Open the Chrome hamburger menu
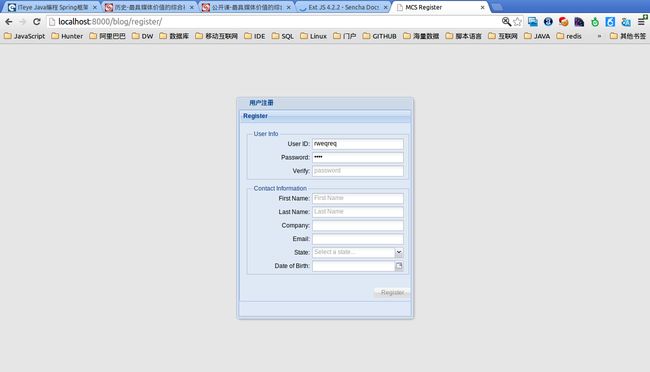The image size is (650, 372). (x=642, y=22)
